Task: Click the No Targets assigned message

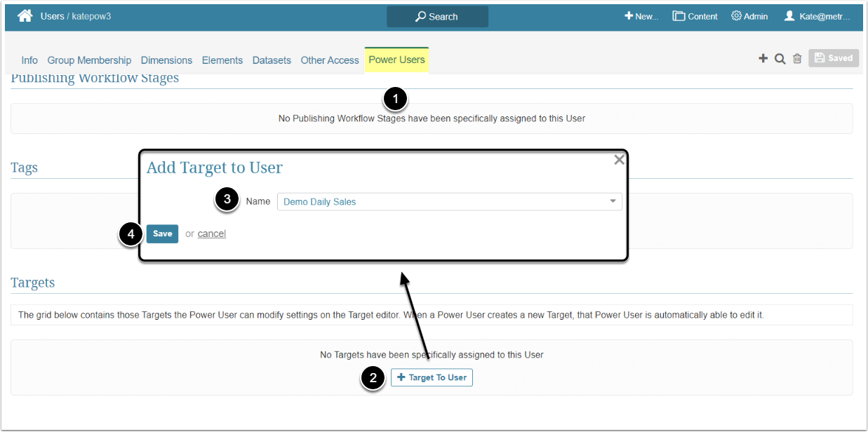Action: [x=432, y=355]
